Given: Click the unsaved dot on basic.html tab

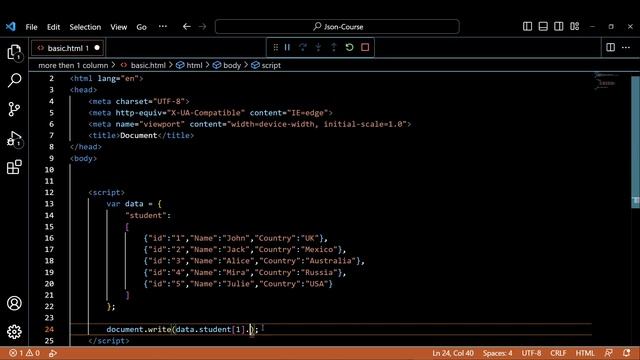Looking at the screenshot, I should (97, 48).
